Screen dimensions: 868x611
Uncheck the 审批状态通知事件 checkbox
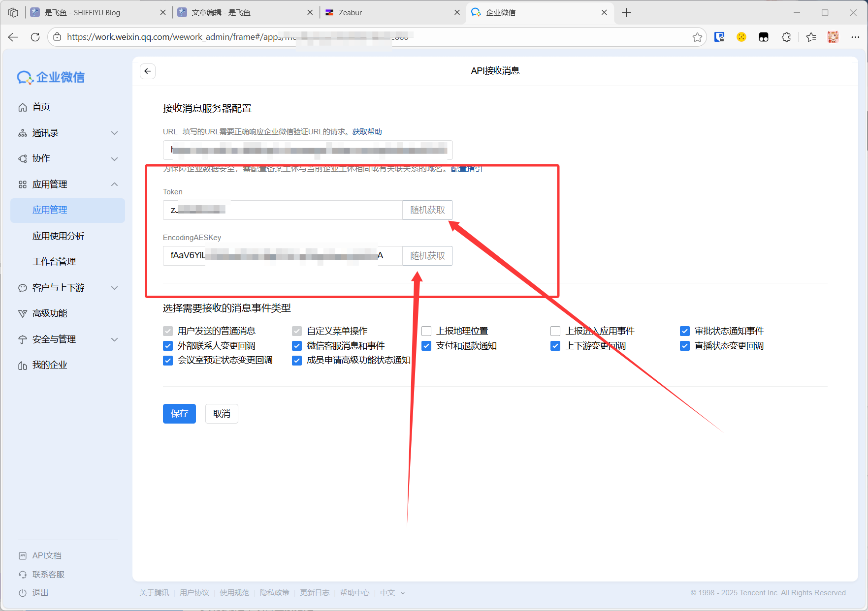[x=684, y=331]
